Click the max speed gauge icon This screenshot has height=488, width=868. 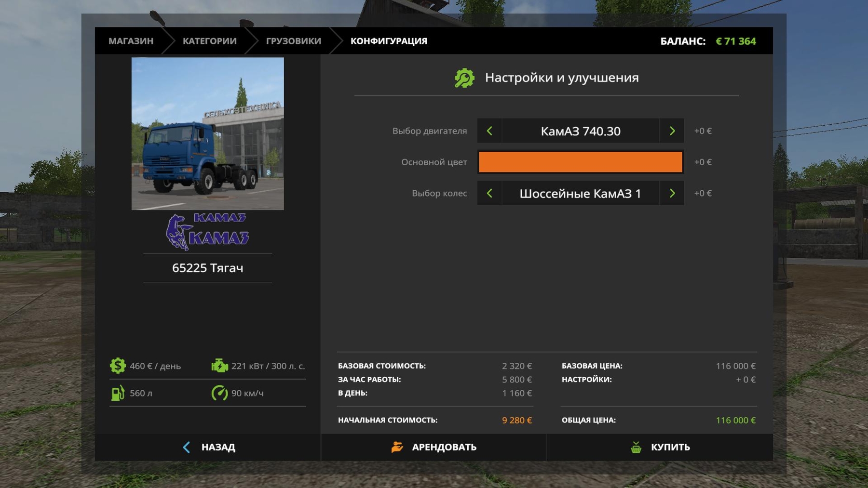(x=219, y=393)
